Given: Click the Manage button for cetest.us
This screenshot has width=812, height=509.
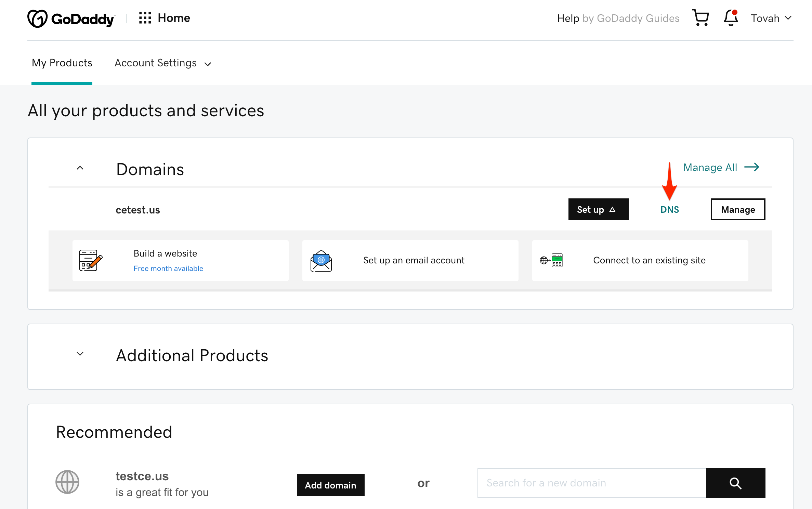Looking at the screenshot, I should click(x=738, y=209).
